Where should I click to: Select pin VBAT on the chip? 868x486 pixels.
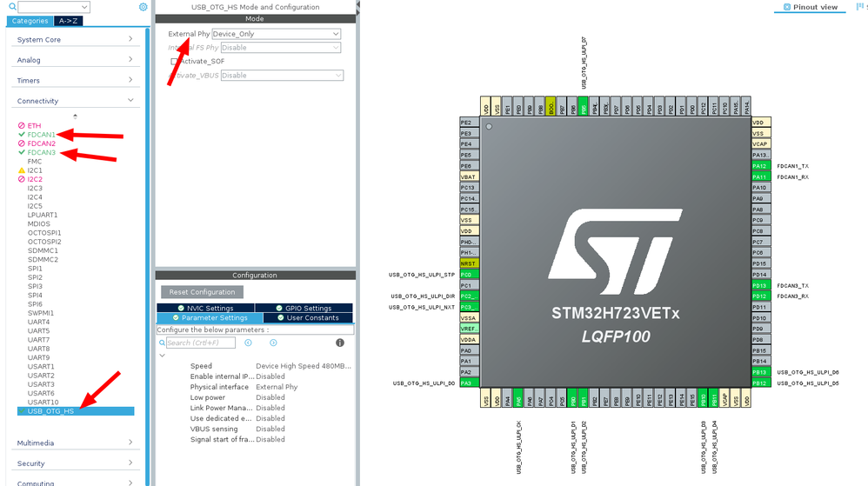470,177
